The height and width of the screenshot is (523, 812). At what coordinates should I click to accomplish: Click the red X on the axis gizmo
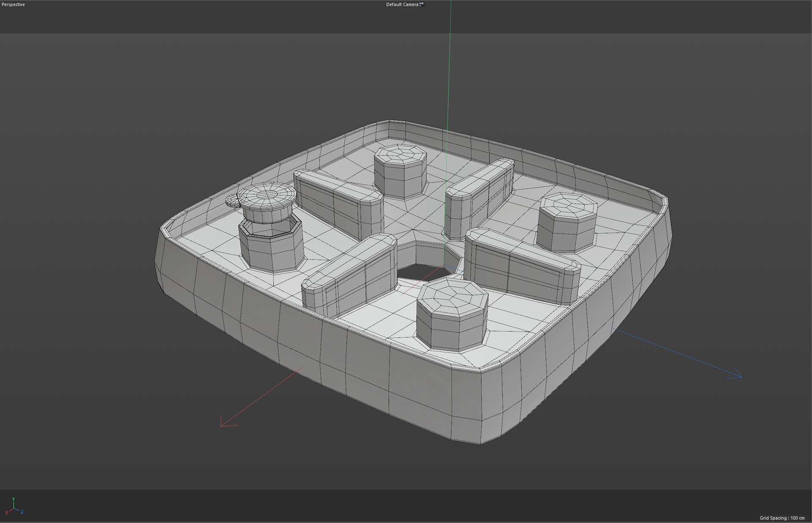pos(6,513)
